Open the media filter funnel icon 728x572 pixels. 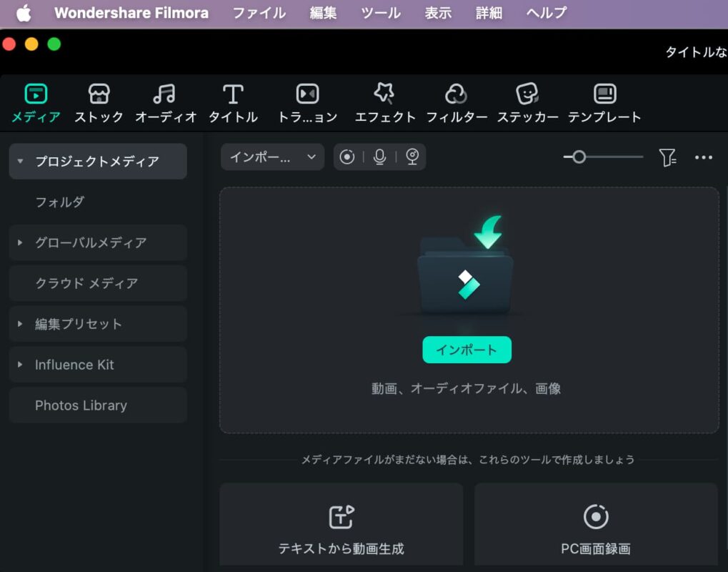coord(667,157)
